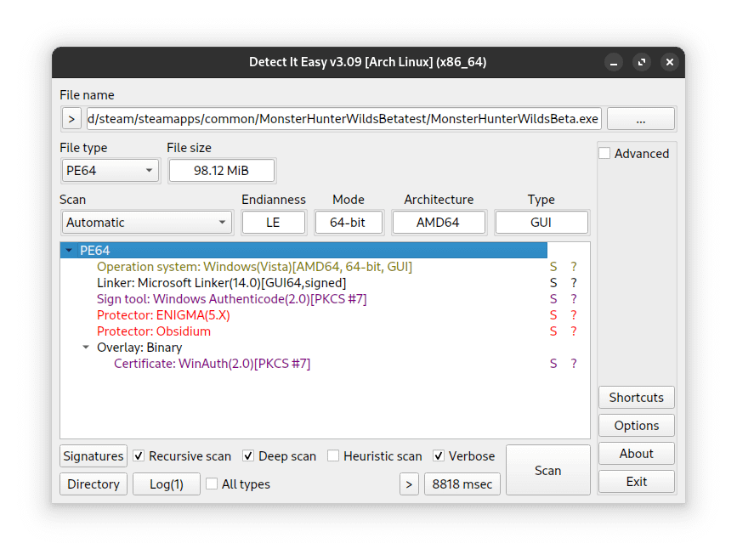Click the S button on Certificate WinAuth row

coord(553,364)
